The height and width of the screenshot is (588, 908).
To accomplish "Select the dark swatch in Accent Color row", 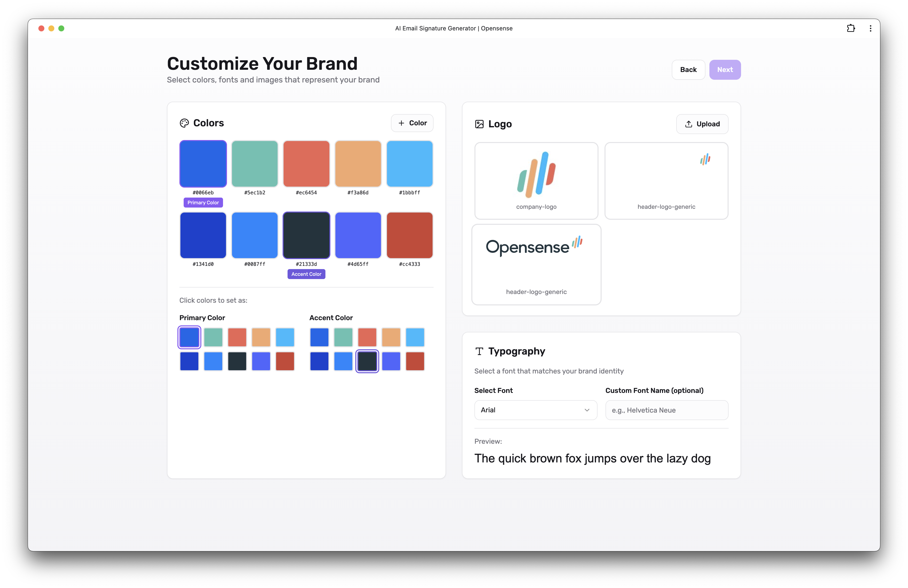I will 367,361.
